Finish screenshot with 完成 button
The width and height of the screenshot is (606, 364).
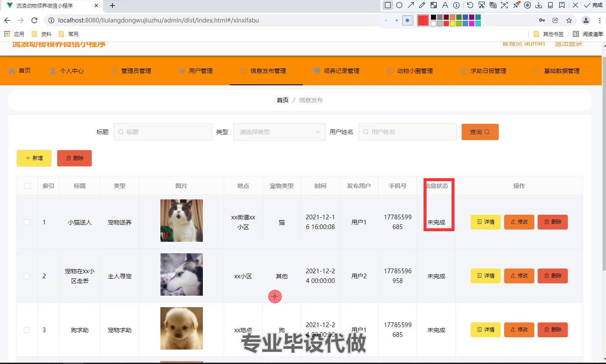click(593, 5)
